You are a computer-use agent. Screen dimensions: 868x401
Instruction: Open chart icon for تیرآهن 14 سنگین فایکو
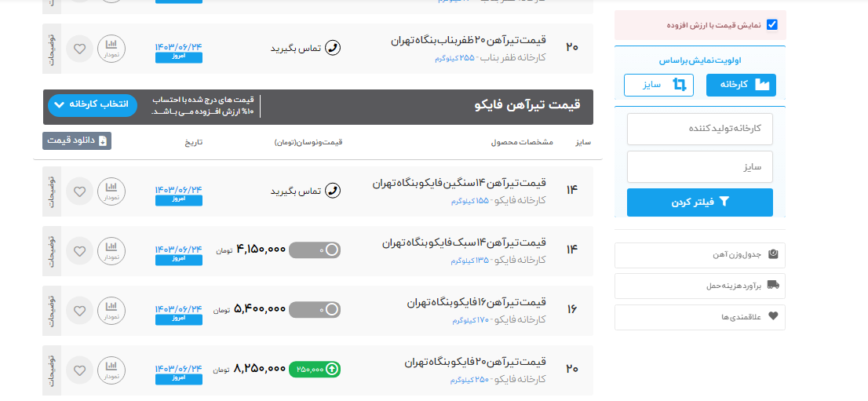pyautogui.click(x=111, y=191)
